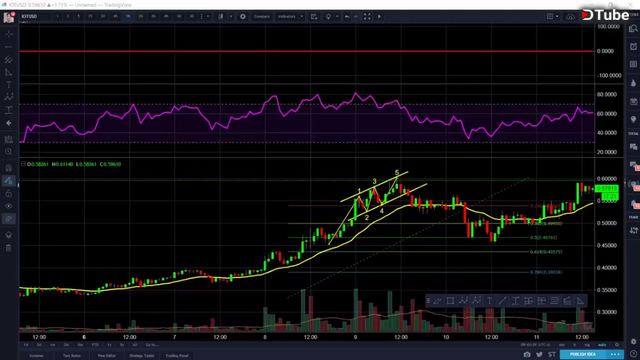
Task: Open the alerts clock icon in right sidebar
Action: pyautogui.click(x=633, y=46)
